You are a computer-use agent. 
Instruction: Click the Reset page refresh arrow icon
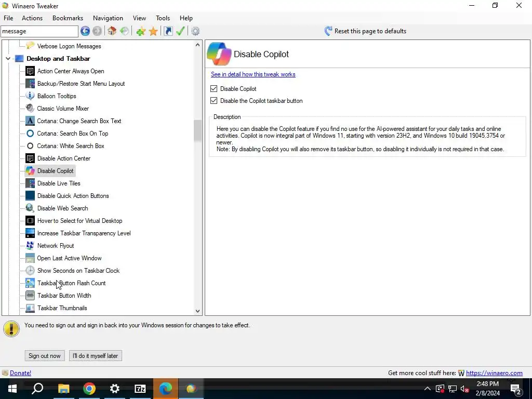(x=328, y=31)
